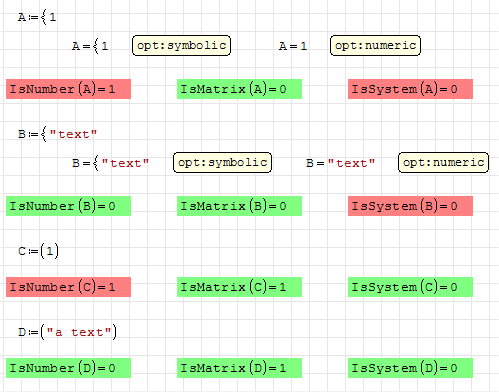Image resolution: width=499 pixels, height=392 pixels.
Task: Select the green IsNumber(D)=0 region
Action: [x=68, y=368]
